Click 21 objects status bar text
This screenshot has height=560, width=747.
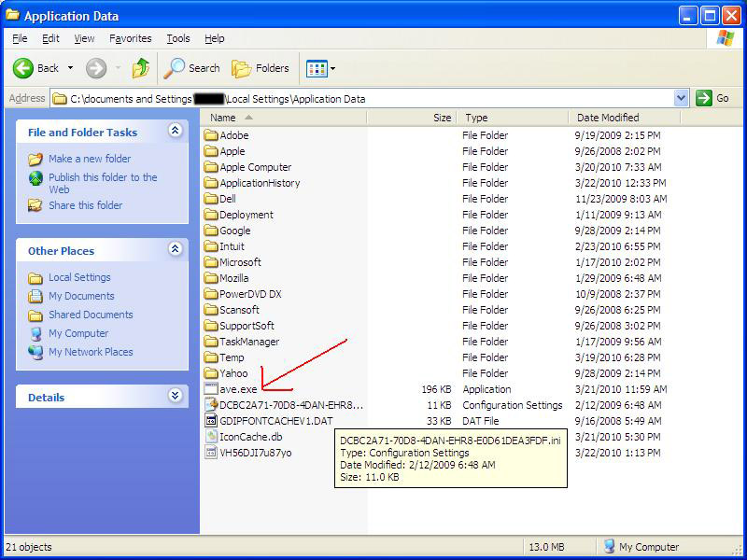[29, 547]
